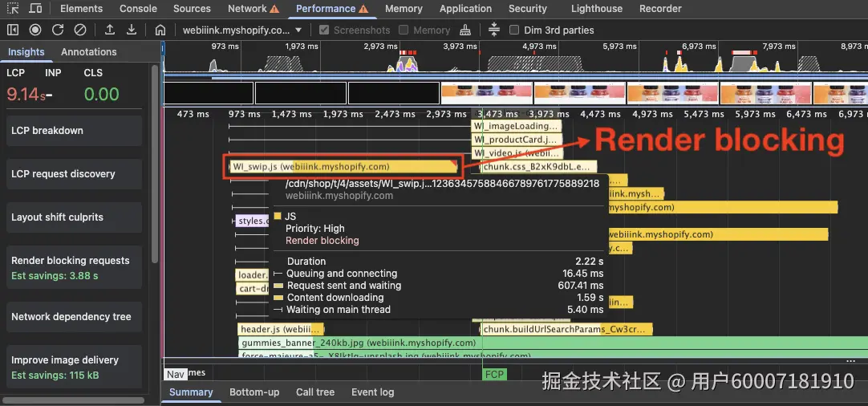Image resolution: width=868 pixels, height=406 pixels.
Task: Select the Insights sidebar tab
Action: 26,51
